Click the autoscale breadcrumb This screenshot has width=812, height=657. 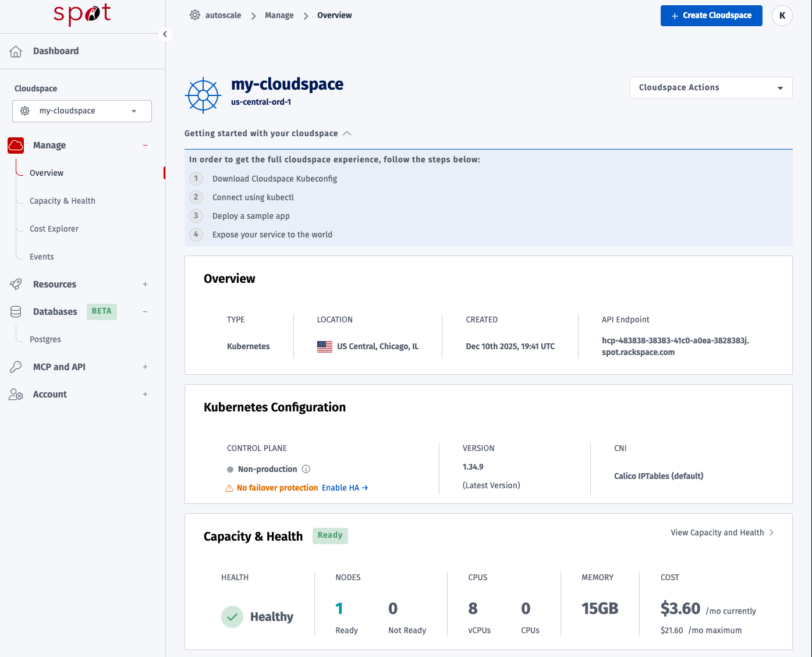point(223,15)
